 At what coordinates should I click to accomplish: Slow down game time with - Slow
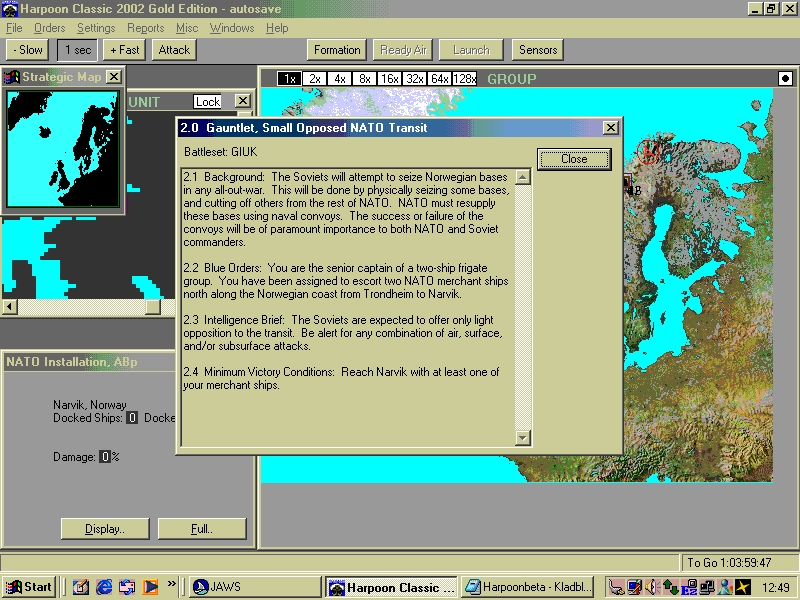28,50
